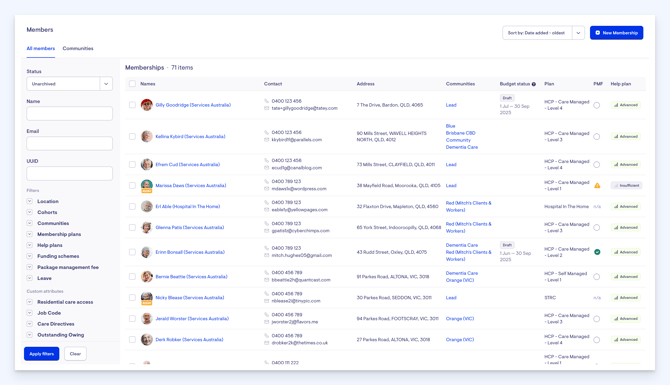670x385 pixels.
Task: Toggle the PMF circle for Derk Robker
Action: (597, 340)
